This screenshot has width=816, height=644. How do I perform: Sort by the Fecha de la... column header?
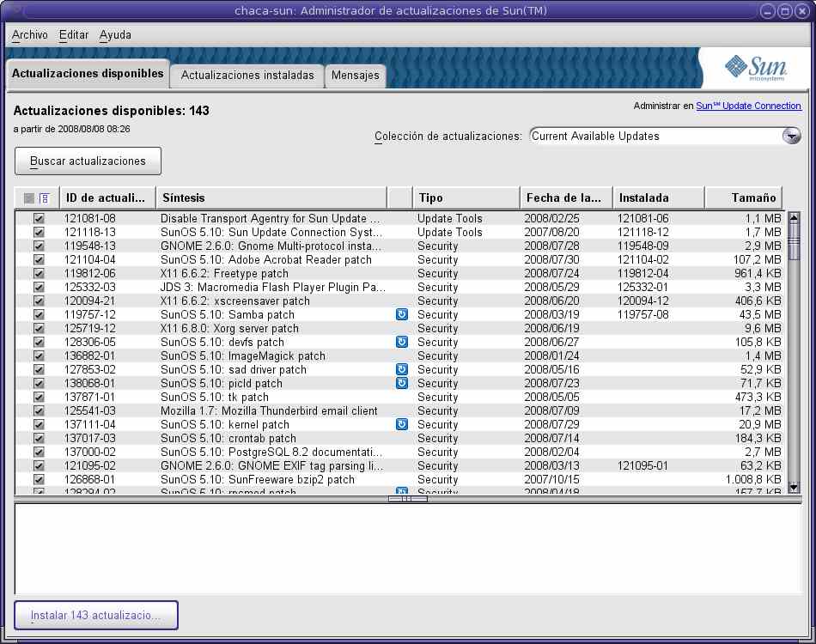click(566, 198)
